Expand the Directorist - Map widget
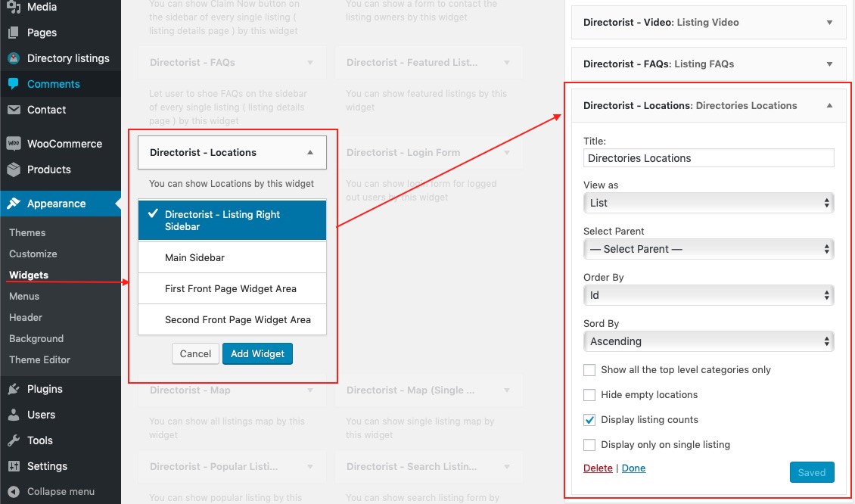The image size is (855, 504). point(310,390)
